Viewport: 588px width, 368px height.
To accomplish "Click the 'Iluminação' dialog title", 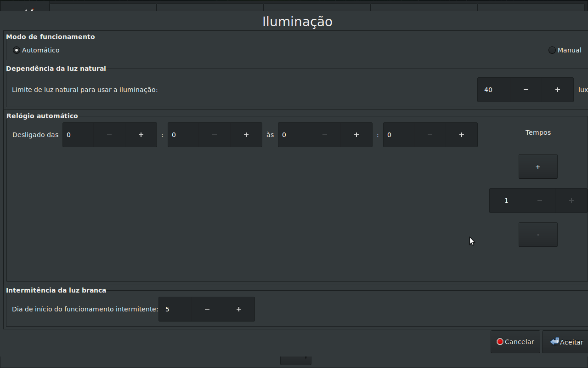I will pyautogui.click(x=297, y=22).
